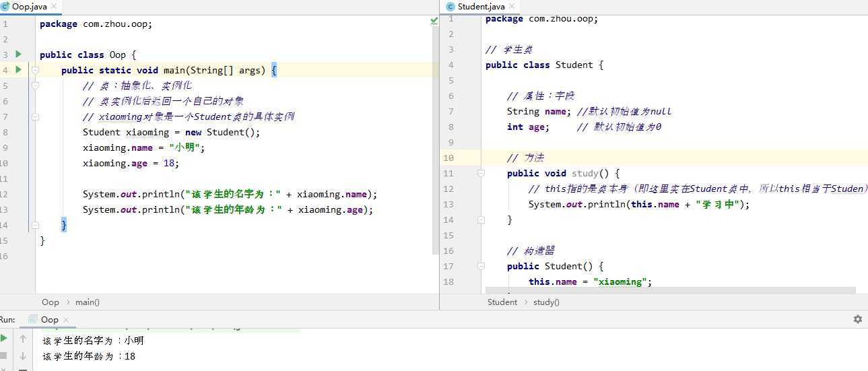Switch to the Student.java tab
868x371 pixels.
(480, 7)
